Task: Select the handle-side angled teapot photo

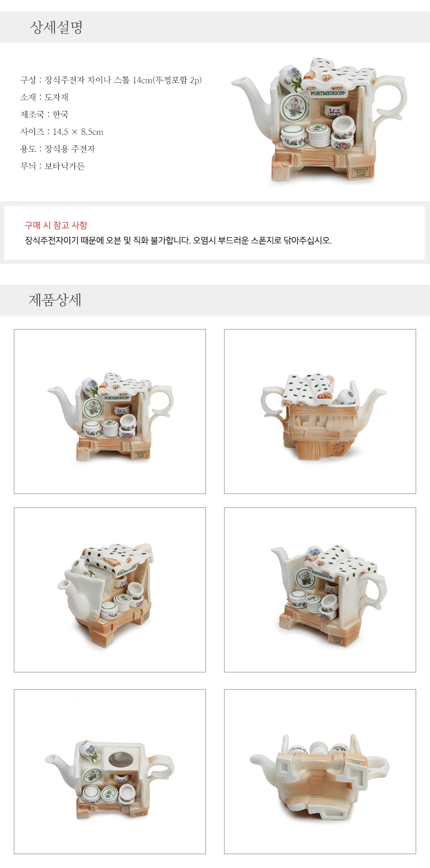Action: pyautogui.click(x=320, y=590)
